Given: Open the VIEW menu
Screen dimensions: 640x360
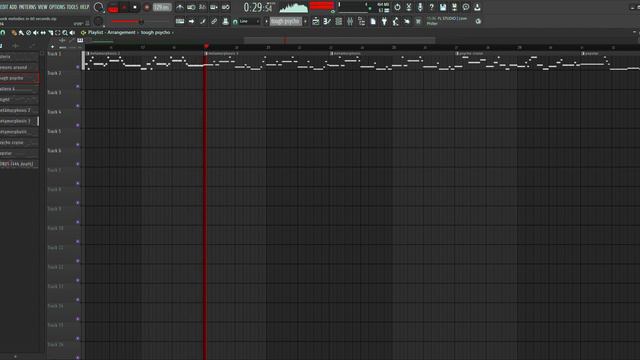Looking at the screenshot, I should (42, 7).
